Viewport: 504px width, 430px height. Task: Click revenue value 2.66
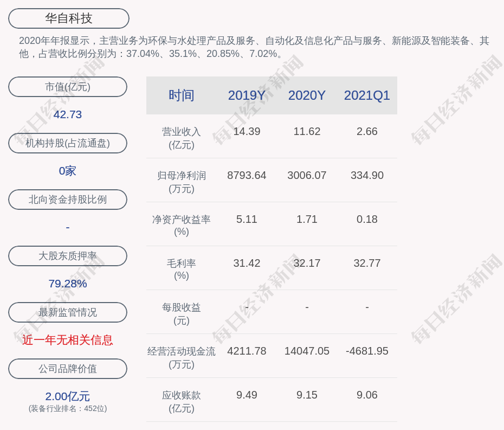pos(367,132)
